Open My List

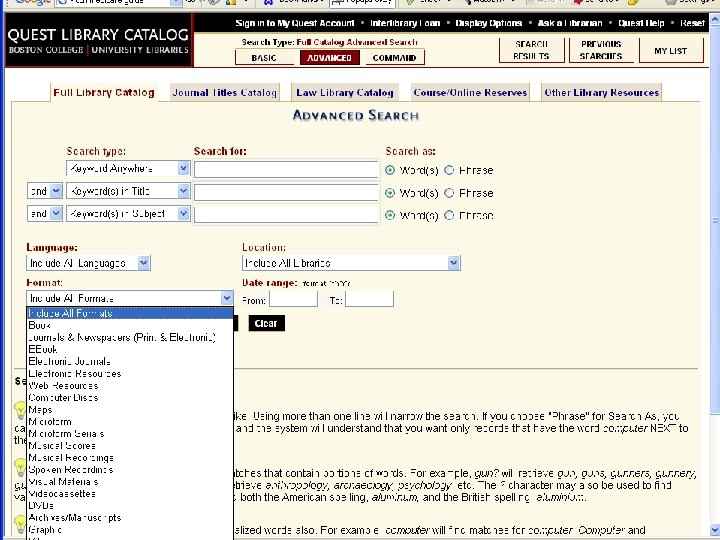click(671, 51)
